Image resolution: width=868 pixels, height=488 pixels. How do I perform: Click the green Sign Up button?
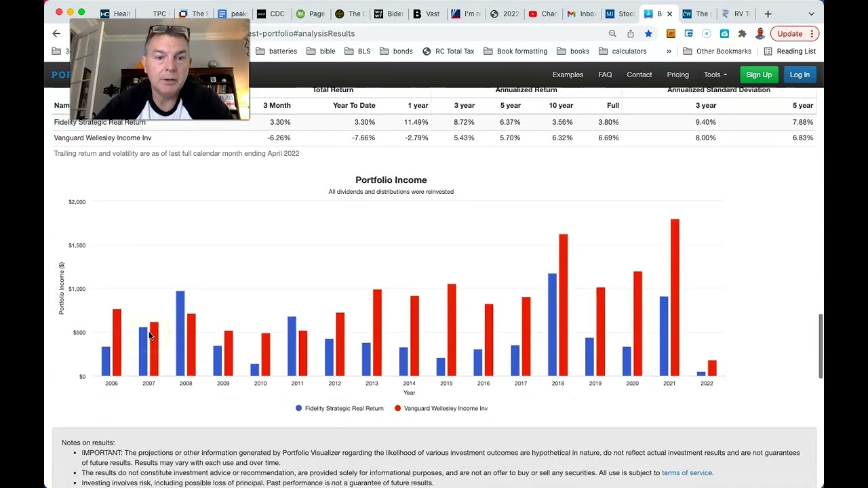tap(759, 75)
